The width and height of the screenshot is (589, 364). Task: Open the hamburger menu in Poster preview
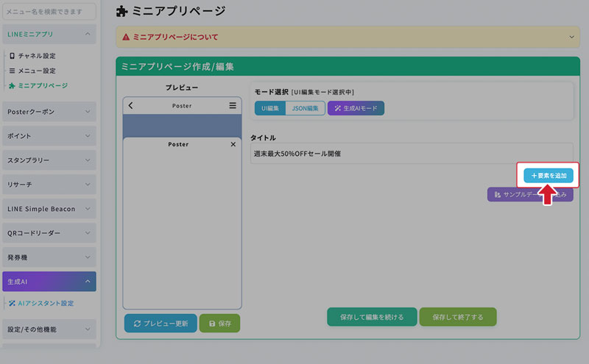233,105
